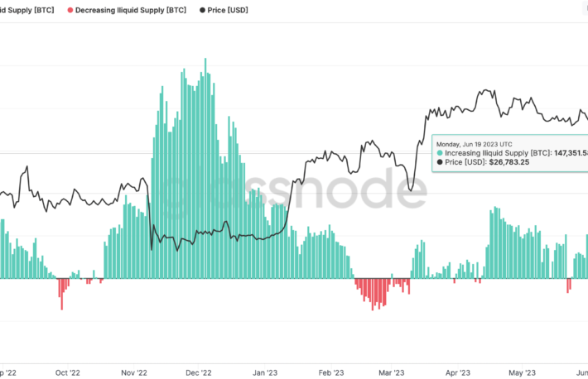The image size is (588, 379).
Task: Click the deepest red bar before Mar '23
Action: tap(373, 295)
